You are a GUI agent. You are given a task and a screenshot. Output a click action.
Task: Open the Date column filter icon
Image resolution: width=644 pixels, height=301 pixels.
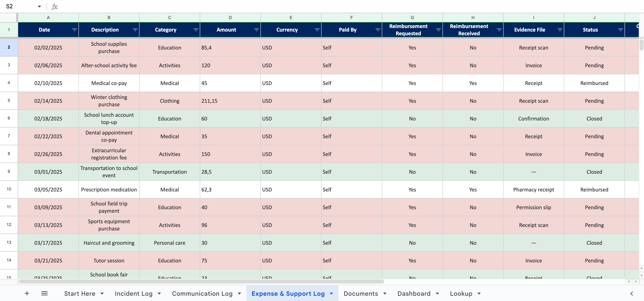pyautogui.click(x=74, y=30)
